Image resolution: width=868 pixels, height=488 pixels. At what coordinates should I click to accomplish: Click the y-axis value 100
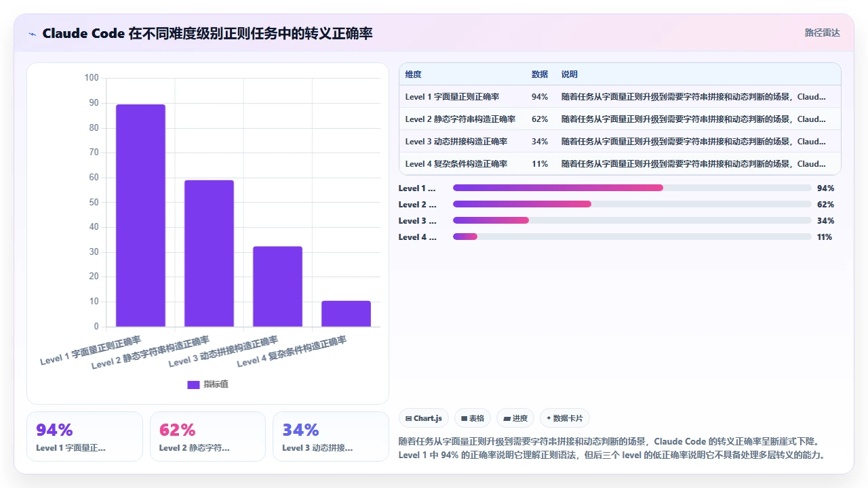(x=92, y=78)
